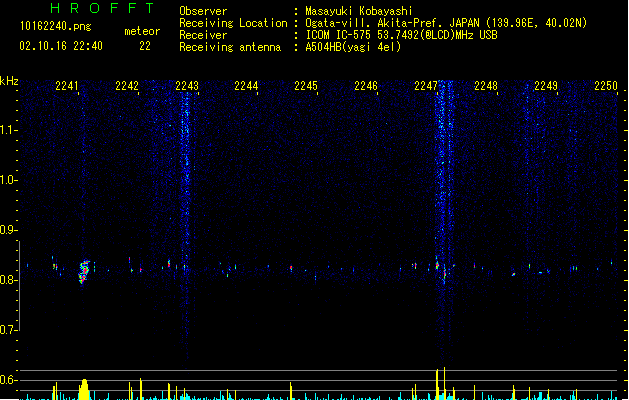Click the HROFFT title text
629x400 pixels.
pos(103,8)
